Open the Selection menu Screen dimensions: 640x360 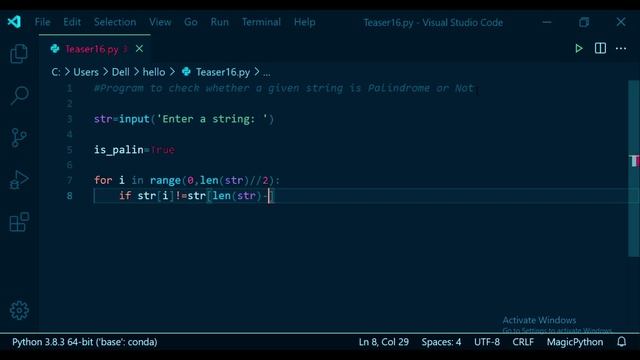click(x=115, y=22)
